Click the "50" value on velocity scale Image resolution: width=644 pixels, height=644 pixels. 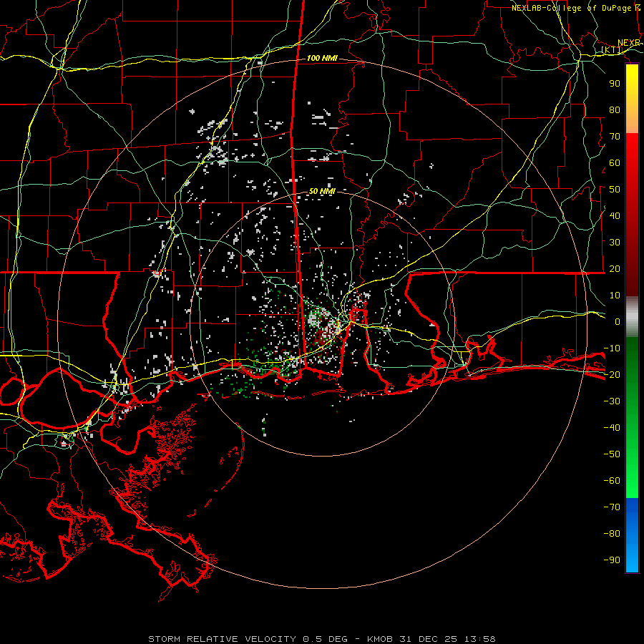pos(615,190)
